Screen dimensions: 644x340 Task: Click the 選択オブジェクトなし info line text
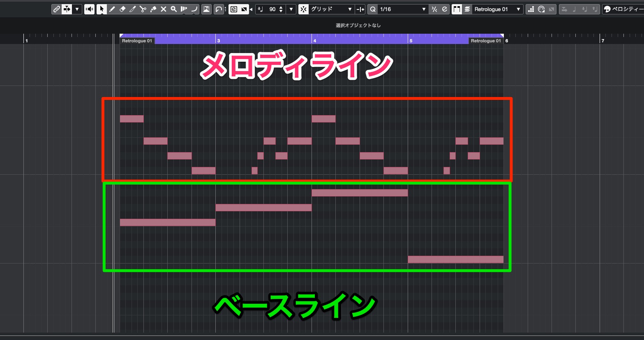click(358, 25)
